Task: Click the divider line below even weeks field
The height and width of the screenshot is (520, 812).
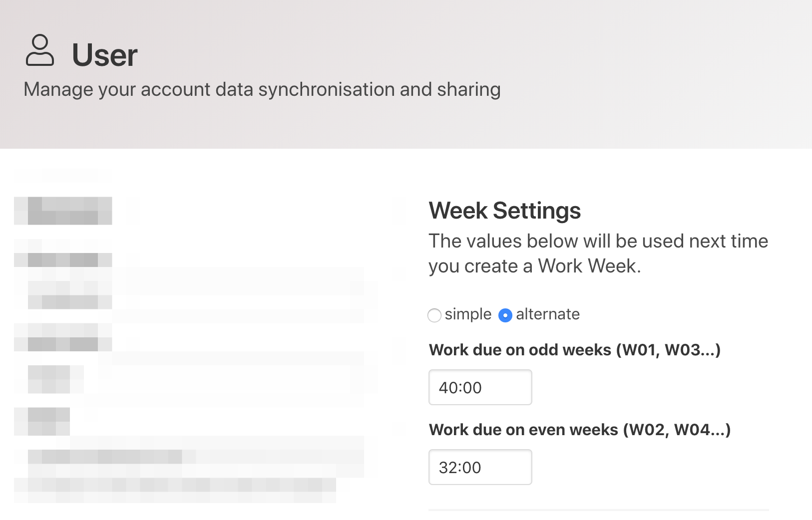Action: [x=598, y=510]
